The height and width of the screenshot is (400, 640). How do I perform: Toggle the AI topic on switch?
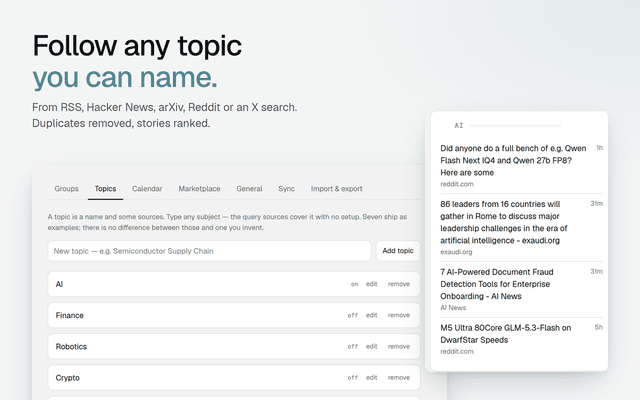click(354, 284)
